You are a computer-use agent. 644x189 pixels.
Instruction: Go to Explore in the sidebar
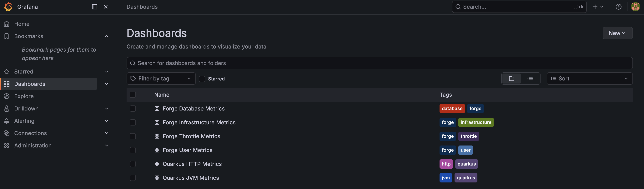click(x=24, y=96)
